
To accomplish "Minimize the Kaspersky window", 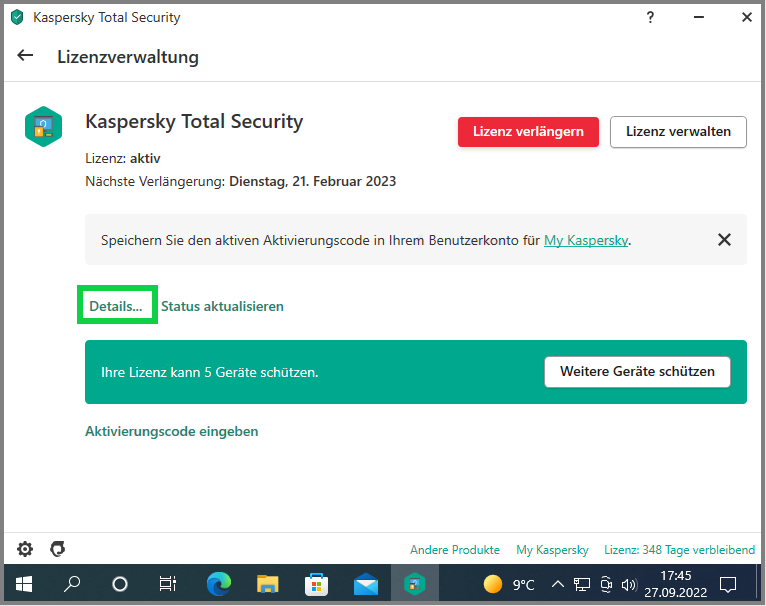I will tap(699, 18).
